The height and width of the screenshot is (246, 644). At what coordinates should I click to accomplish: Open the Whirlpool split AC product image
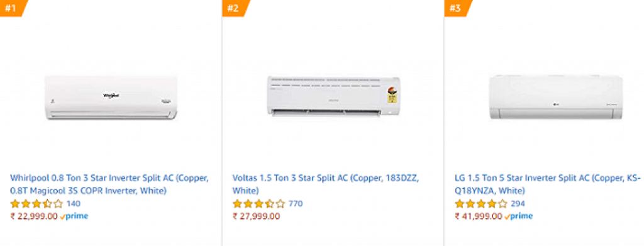(111, 98)
